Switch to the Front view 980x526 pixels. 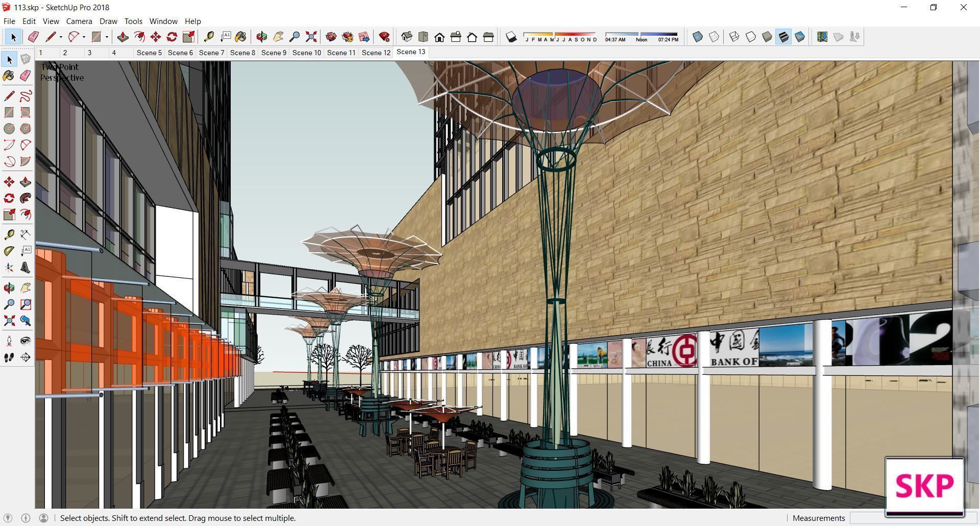tap(439, 37)
